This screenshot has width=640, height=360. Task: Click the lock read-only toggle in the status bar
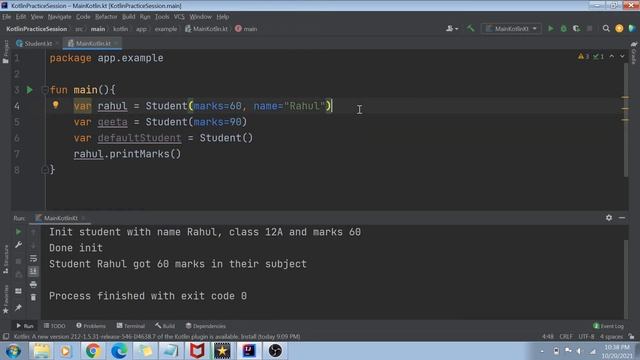click(x=631, y=336)
